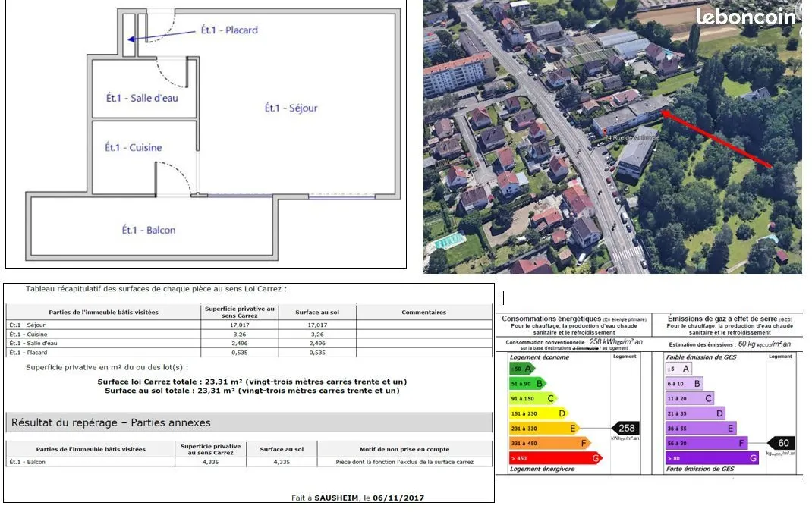Select the "11 à 20 C" GES emission bar
This screenshot has width=812, height=512.
(x=690, y=399)
